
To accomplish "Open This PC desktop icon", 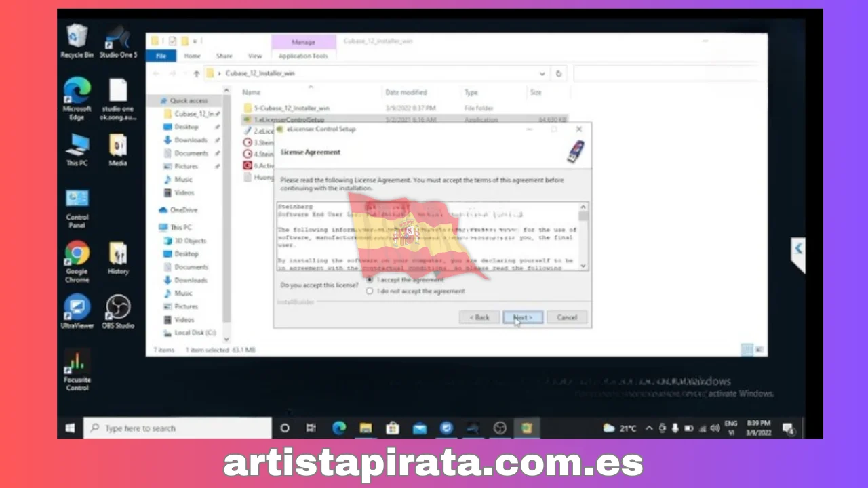I will [77, 150].
